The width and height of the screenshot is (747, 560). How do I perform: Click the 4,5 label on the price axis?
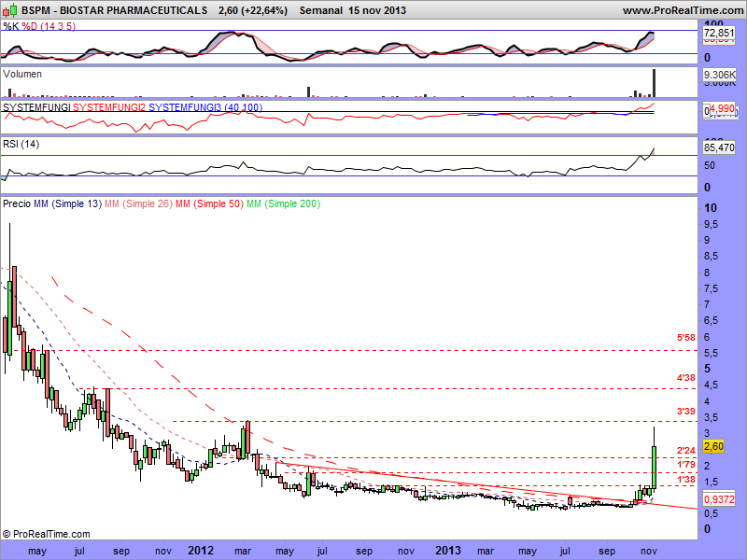point(711,385)
